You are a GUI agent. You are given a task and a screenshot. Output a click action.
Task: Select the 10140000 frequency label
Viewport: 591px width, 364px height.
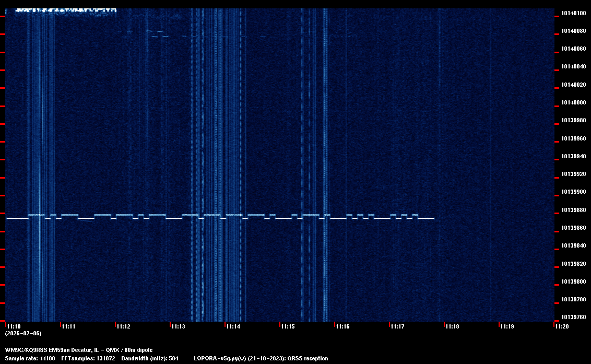[573, 102]
